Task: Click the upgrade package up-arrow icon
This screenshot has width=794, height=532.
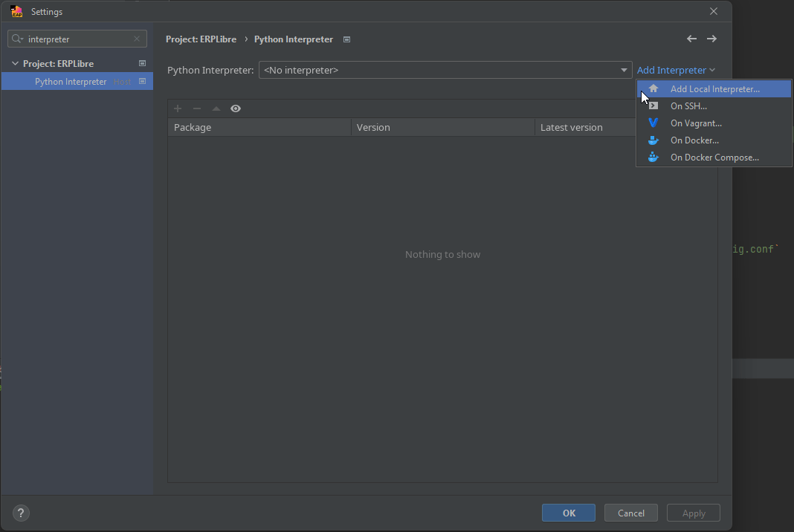Action: (x=216, y=108)
